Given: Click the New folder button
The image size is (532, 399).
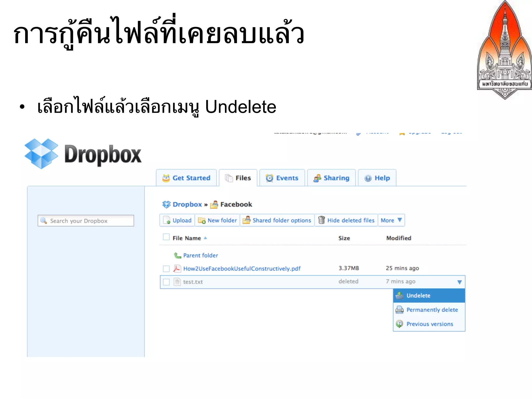Looking at the screenshot, I should [x=217, y=220].
